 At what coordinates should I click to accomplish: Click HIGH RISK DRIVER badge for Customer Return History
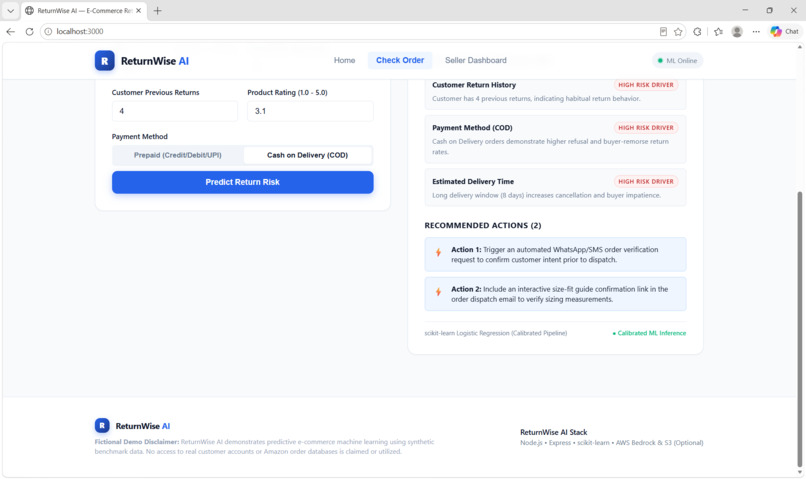(646, 85)
